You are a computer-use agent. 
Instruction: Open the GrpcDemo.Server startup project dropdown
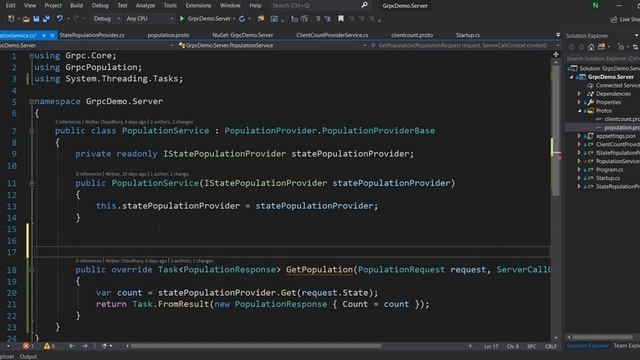pyautogui.click(x=234, y=19)
